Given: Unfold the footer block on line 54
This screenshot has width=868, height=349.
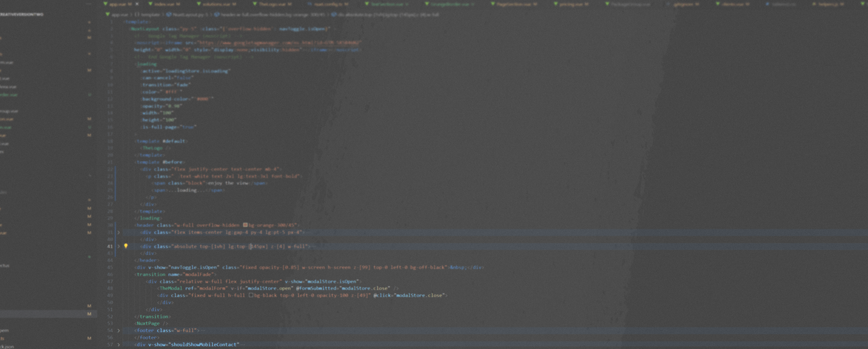Looking at the screenshot, I should click(119, 331).
